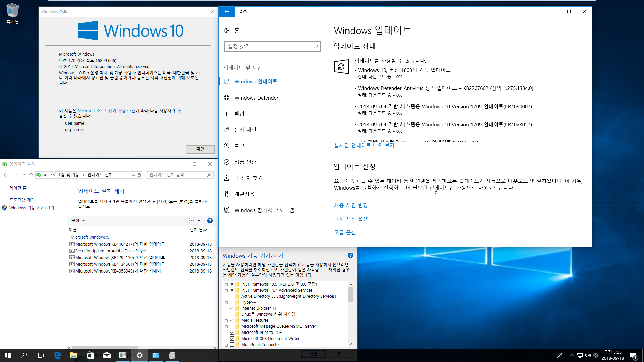Open help icon in Windows Features dialog
Screen dimensions: 644x362
coord(351,255)
